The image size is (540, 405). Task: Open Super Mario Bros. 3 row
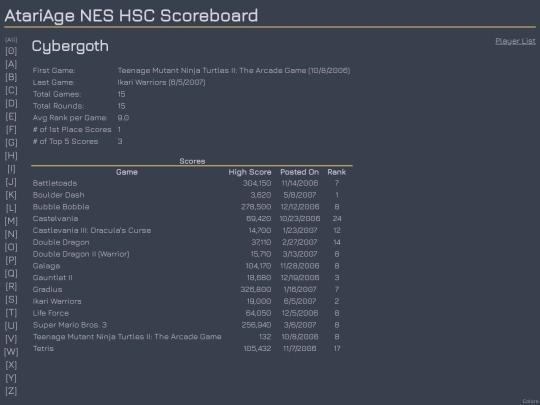70,325
